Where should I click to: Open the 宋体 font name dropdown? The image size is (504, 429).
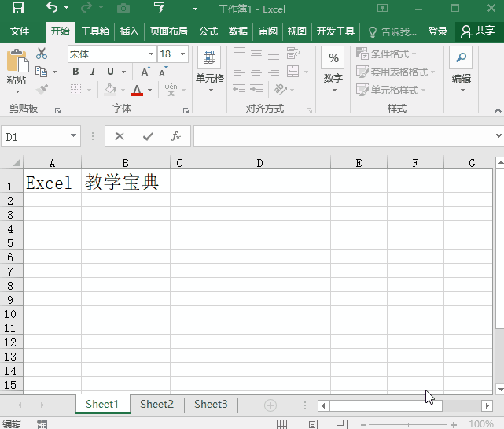[151, 54]
